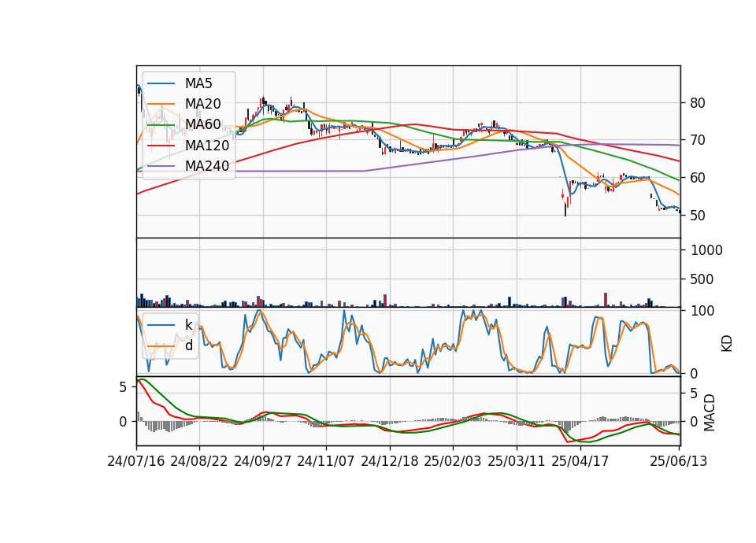Click the MA20 legend label
The height and width of the screenshot is (543, 756).
202,104
